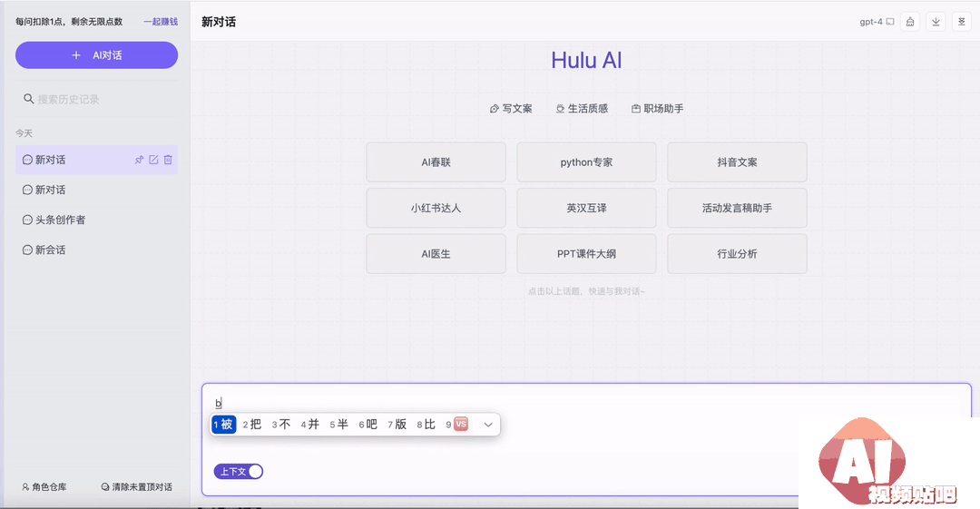Select IME candidate 7 版

397,425
